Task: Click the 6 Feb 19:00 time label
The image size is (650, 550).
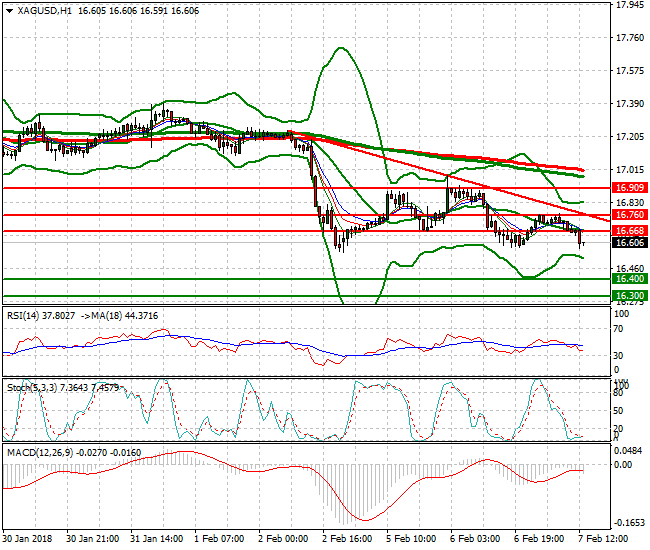Action: tap(539, 539)
